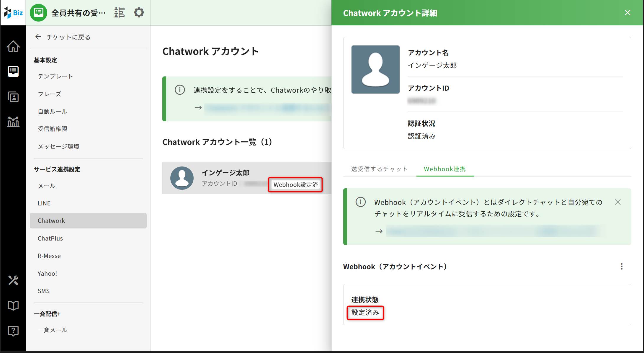Dismiss the Webhook info banner
The height and width of the screenshot is (353, 644).
click(x=618, y=202)
